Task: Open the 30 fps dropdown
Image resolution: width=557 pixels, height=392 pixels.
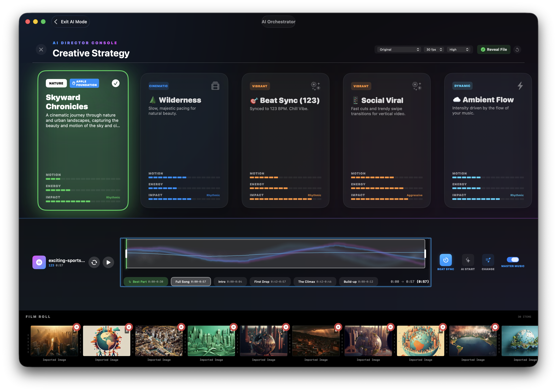Action: (x=434, y=49)
